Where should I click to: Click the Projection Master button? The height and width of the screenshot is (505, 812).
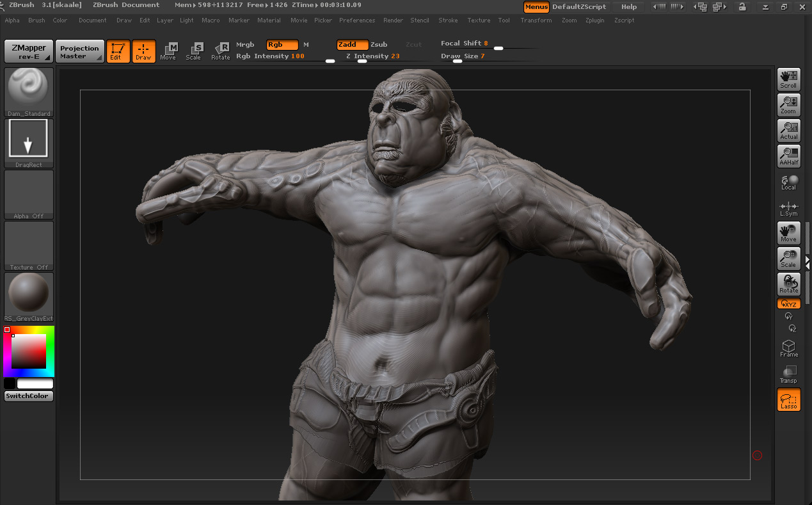80,52
